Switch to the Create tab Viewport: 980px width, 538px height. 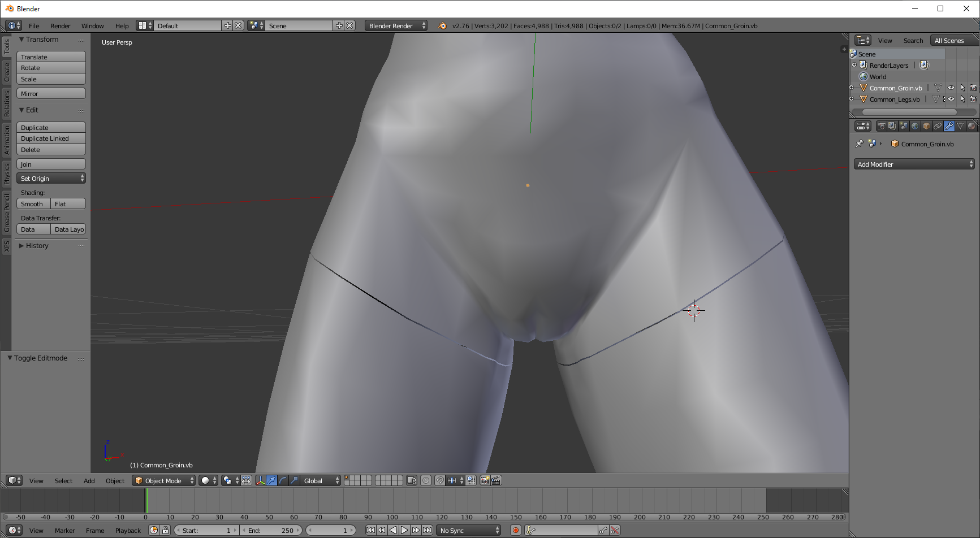7,72
